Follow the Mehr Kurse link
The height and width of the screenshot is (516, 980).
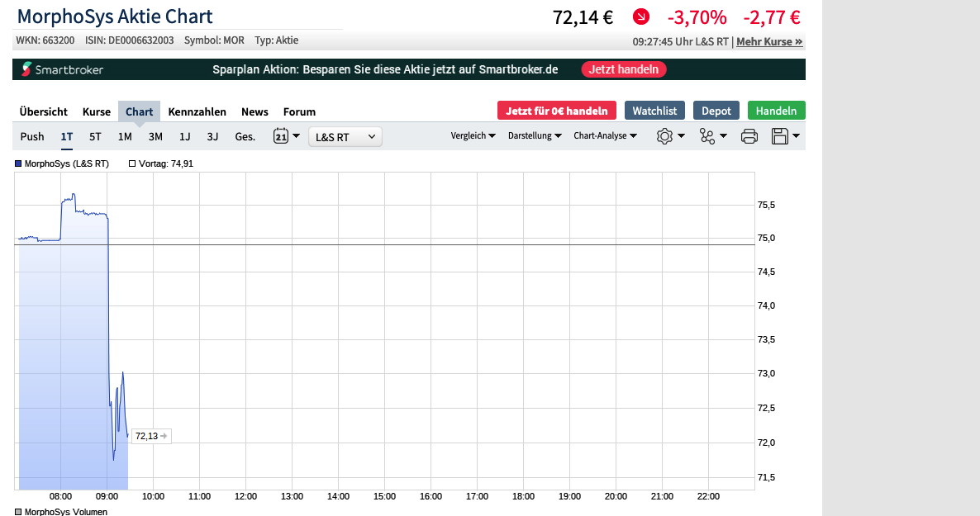click(x=769, y=41)
